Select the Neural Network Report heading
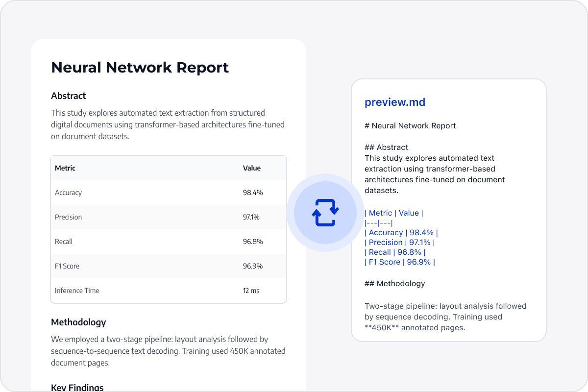 (140, 68)
